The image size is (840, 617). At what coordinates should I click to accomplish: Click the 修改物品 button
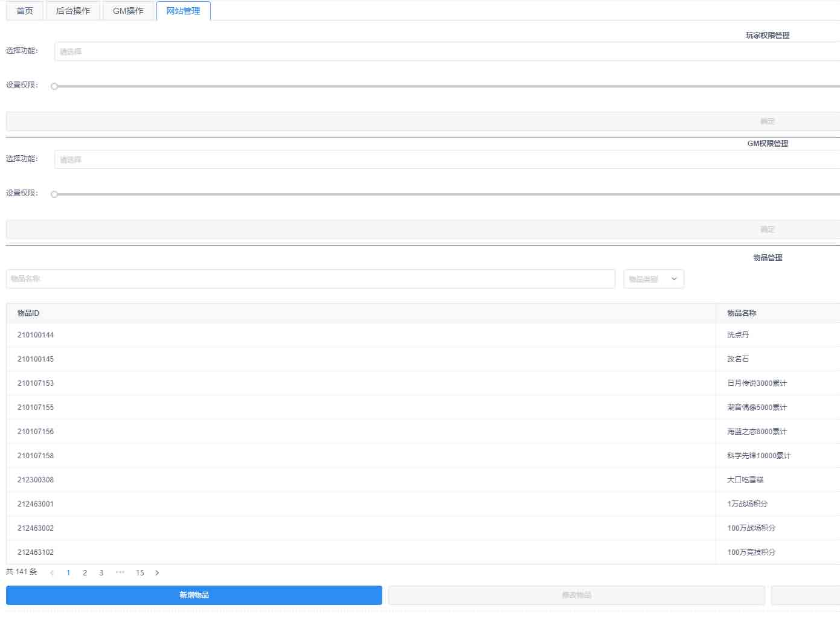[x=576, y=595]
